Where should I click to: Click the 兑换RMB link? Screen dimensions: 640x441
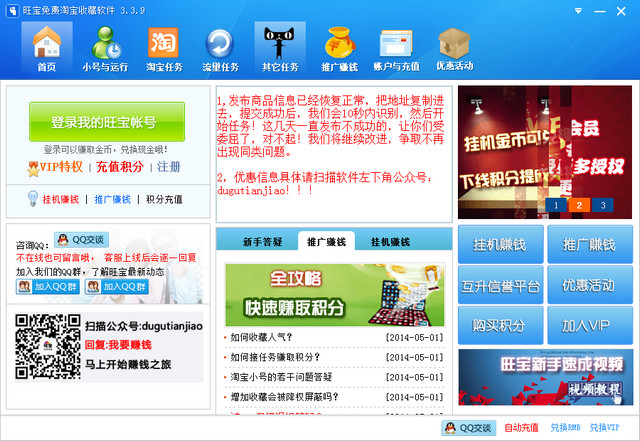click(x=565, y=428)
